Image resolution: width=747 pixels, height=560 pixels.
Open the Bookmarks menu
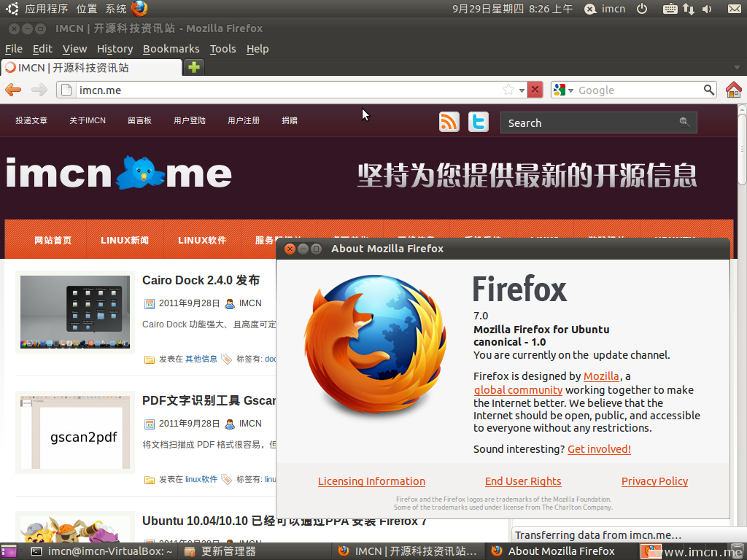point(171,49)
